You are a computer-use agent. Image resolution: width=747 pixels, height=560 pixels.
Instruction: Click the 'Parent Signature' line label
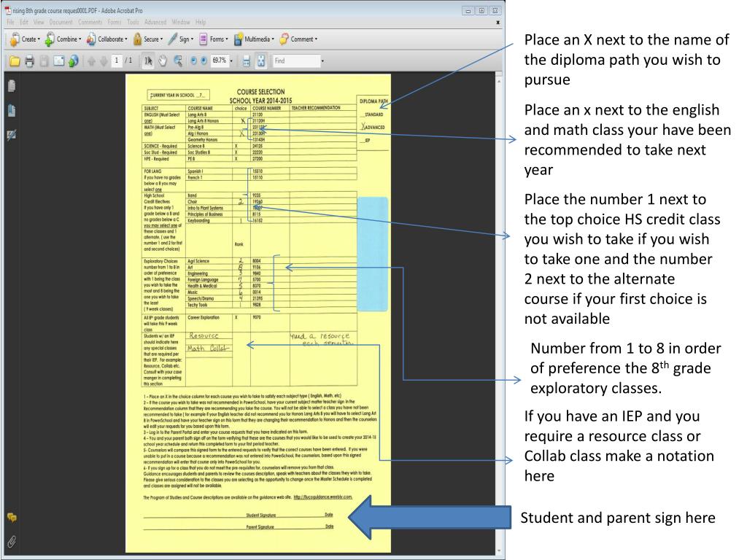pyautogui.click(x=260, y=527)
